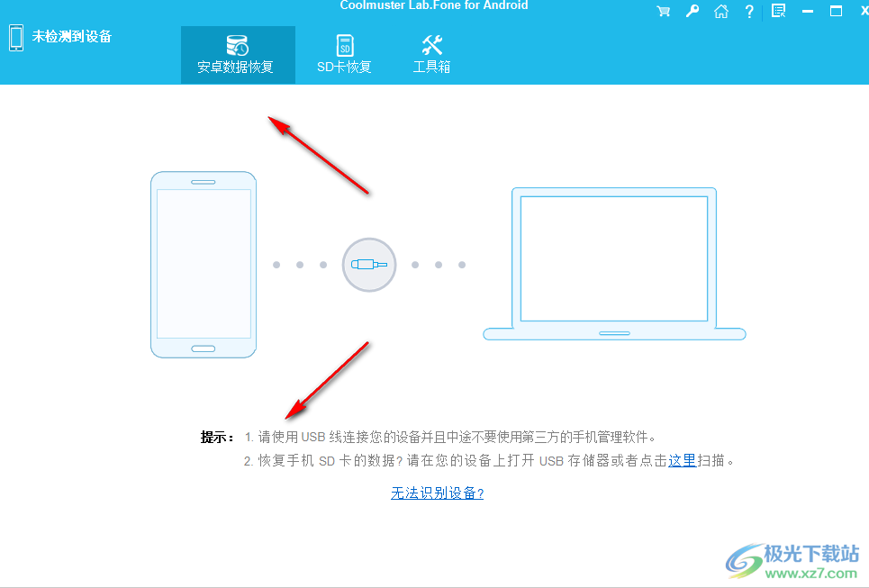This screenshot has width=869, height=588.
Task: Click the laptop illustration on the right
Action: pos(614,261)
